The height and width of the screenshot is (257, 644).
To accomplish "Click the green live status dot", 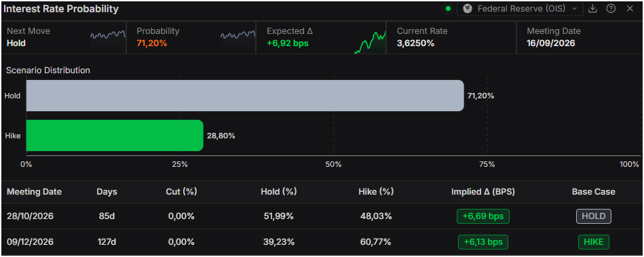I will [x=449, y=9].
